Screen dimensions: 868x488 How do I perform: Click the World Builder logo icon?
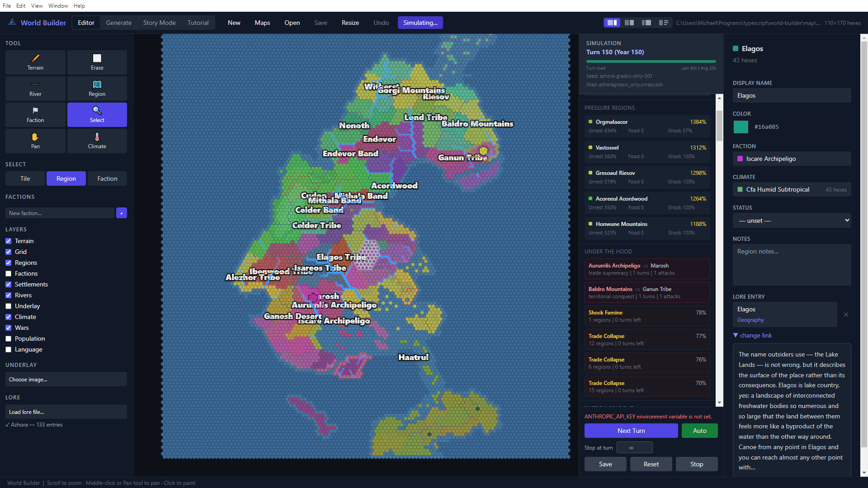(12, 22)
